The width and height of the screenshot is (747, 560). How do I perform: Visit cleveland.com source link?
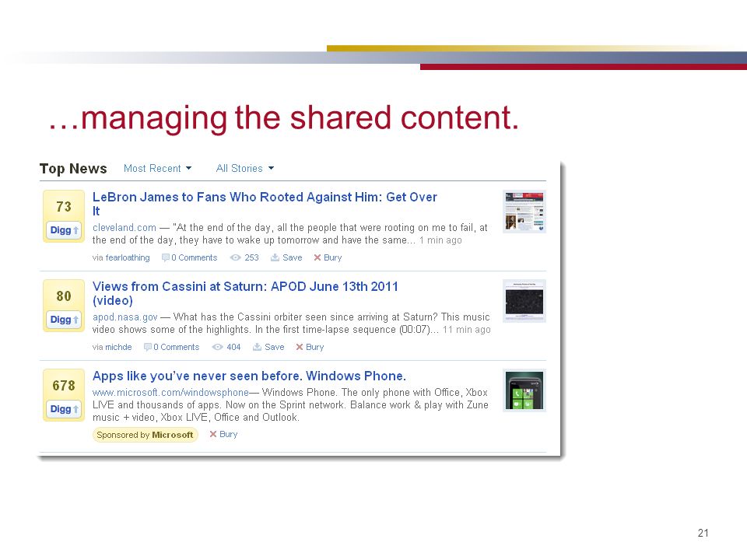tap(124, 228)
